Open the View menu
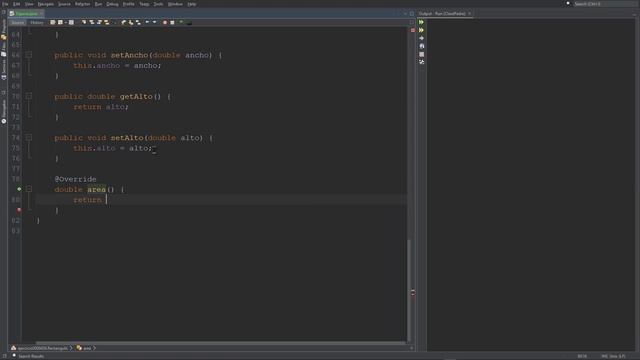The height and width of the screenshot is (360, 640). tap(29, 4)
